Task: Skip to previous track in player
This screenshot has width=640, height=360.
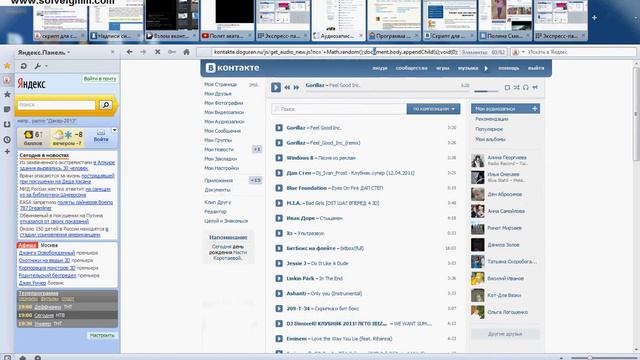Action: click(287, 87)
